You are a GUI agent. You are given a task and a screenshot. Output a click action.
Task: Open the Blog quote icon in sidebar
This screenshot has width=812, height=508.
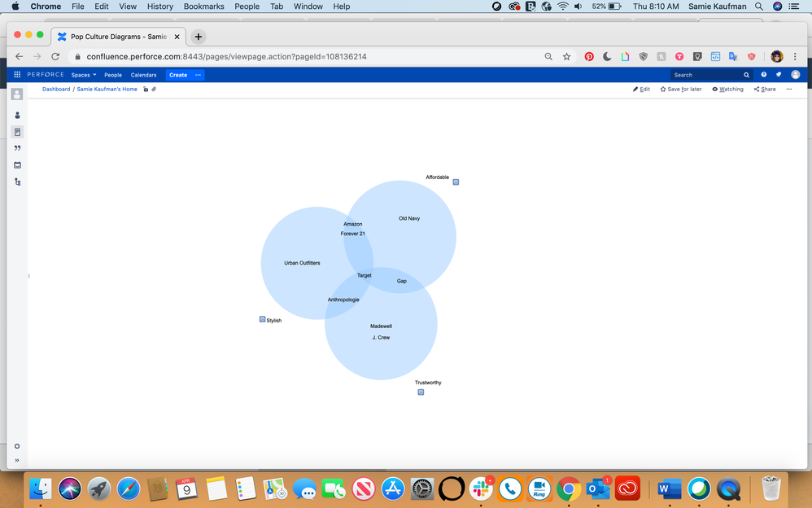tap(17, 148)
